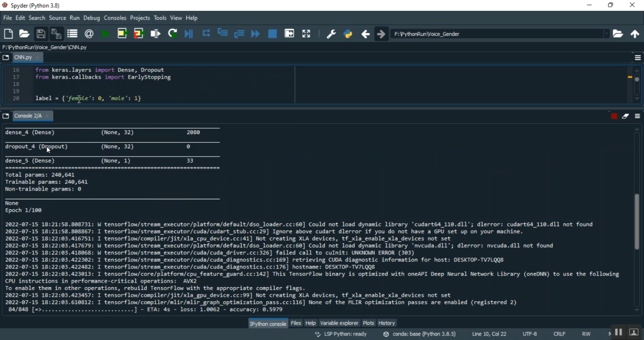Viewport: 644px width, 340px height.
Task: Open the PYTHONPATH manager Python icon
Action: pyautogui.click(x=348, y=34)
